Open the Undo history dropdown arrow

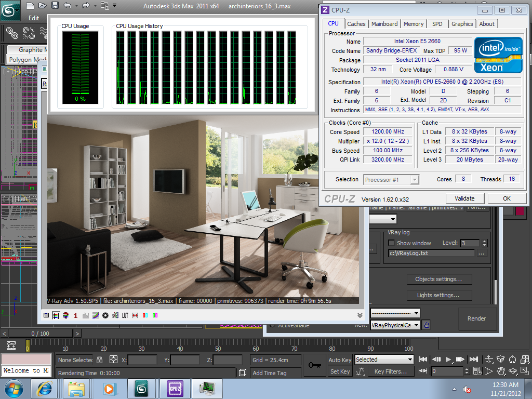(76, 6)
